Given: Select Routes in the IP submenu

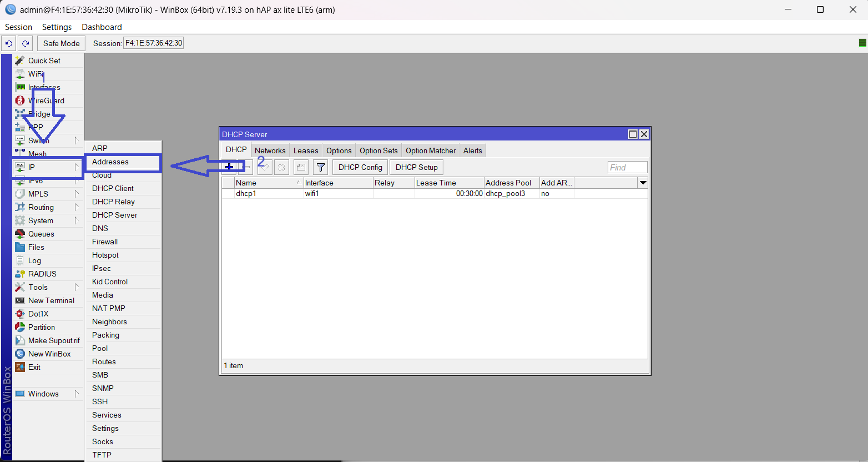Looking at the screenshot, I should click(x=123, y=361).
